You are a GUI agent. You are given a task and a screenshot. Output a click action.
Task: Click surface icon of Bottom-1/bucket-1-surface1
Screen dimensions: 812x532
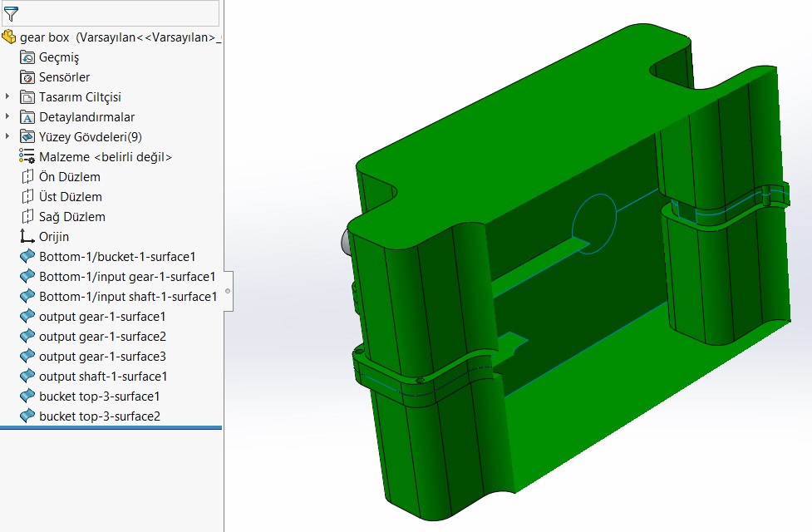pos(27,256)
